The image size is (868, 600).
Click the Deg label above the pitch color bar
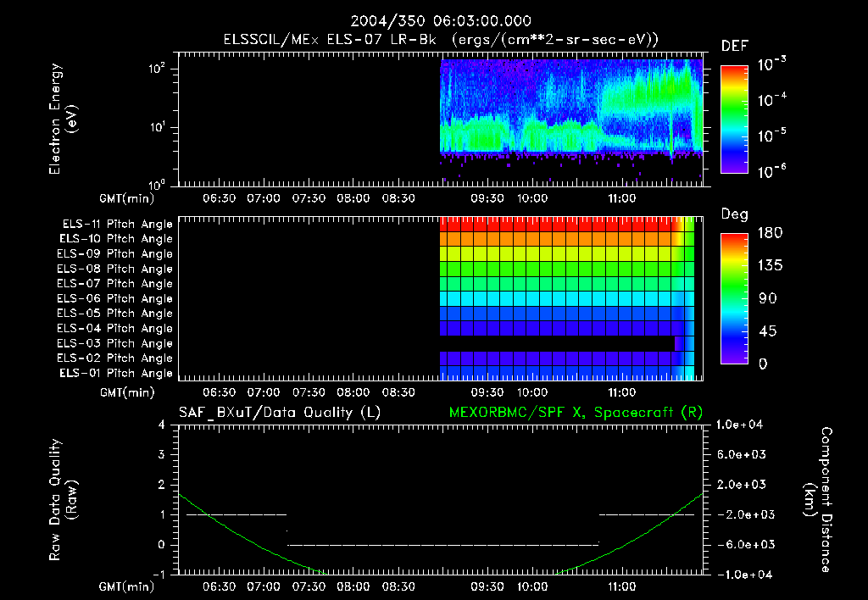point(734,214)
